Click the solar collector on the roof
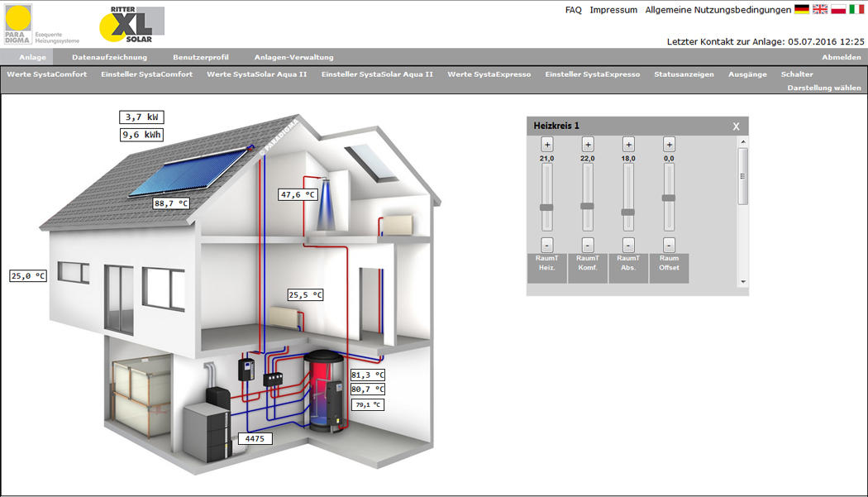868x497 pixels. coord(188,173)
